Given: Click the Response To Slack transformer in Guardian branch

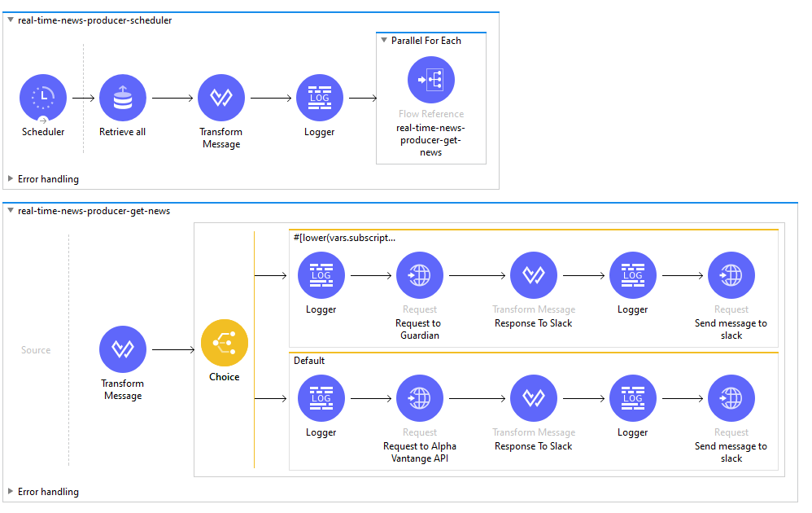Looking at the screenshot, I should click(533, 274).
